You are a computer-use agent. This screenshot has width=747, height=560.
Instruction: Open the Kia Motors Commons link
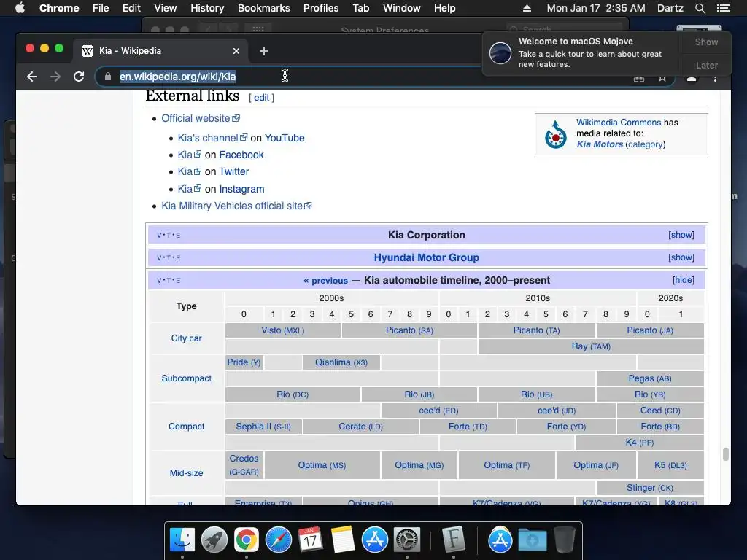tap(600, 144)
